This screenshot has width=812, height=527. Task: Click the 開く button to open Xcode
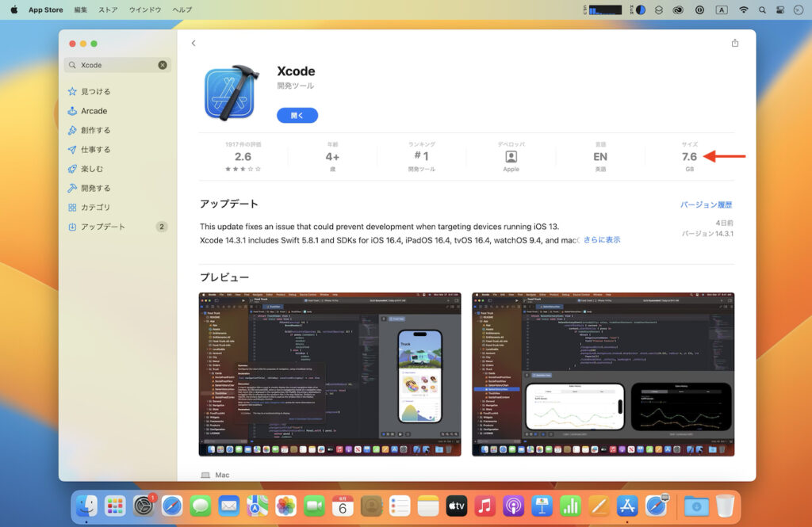(297, 116)
